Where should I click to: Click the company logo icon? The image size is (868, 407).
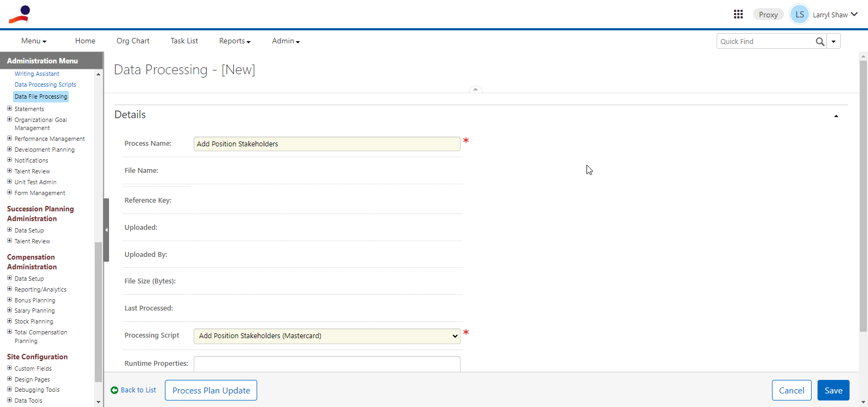pyautogui.click(x=19, y=14)
